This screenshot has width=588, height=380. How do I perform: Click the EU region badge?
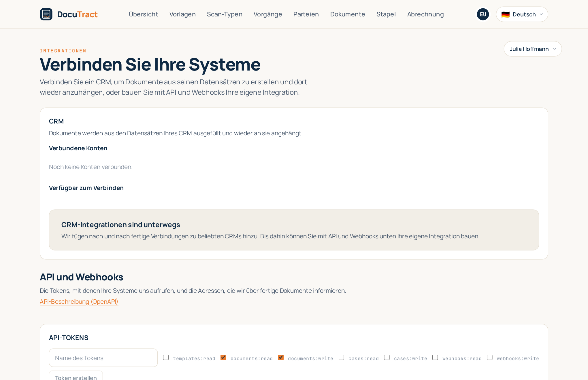(483, 14)
